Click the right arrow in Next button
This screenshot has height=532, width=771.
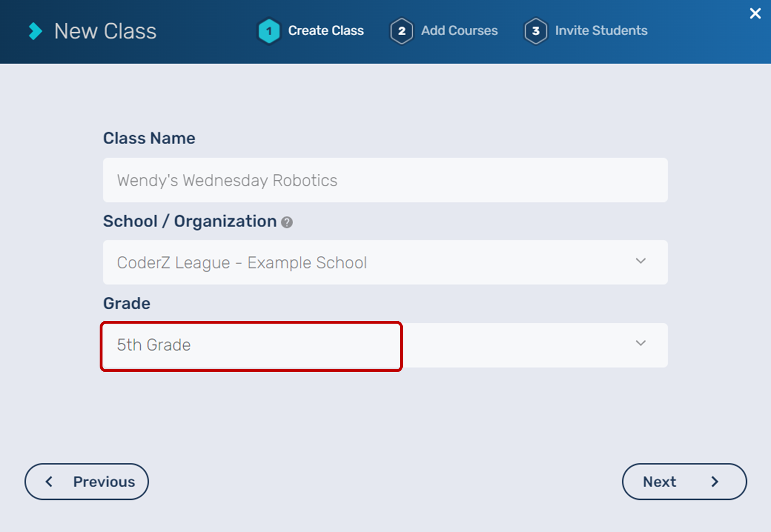pyautogui.click(x=715, y=482)
